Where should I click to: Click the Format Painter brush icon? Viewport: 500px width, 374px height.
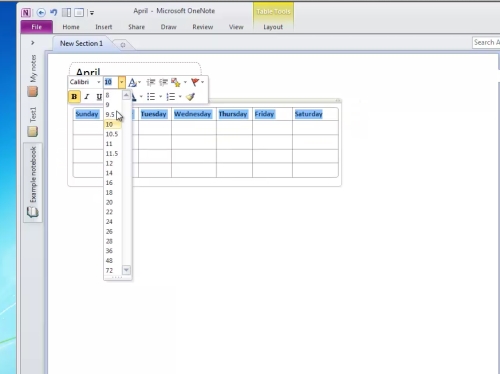[x=190, y=97]
